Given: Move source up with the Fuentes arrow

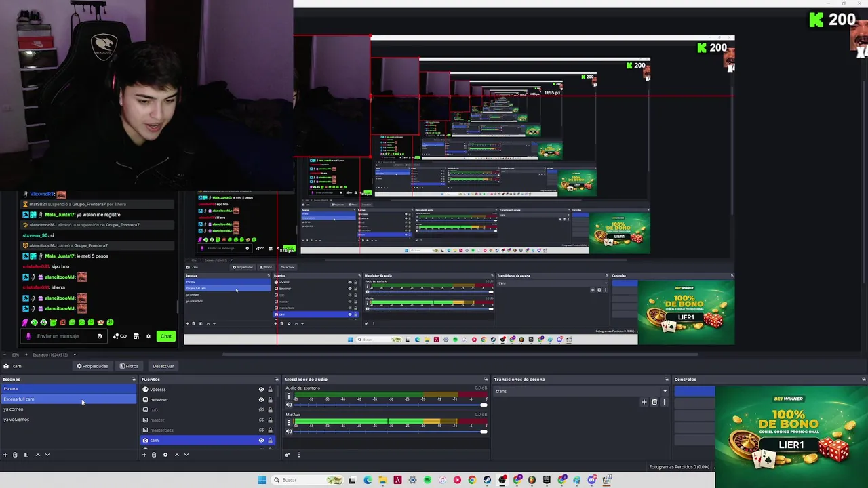Looking at the screenshot, I should click(x=177, y=455).
